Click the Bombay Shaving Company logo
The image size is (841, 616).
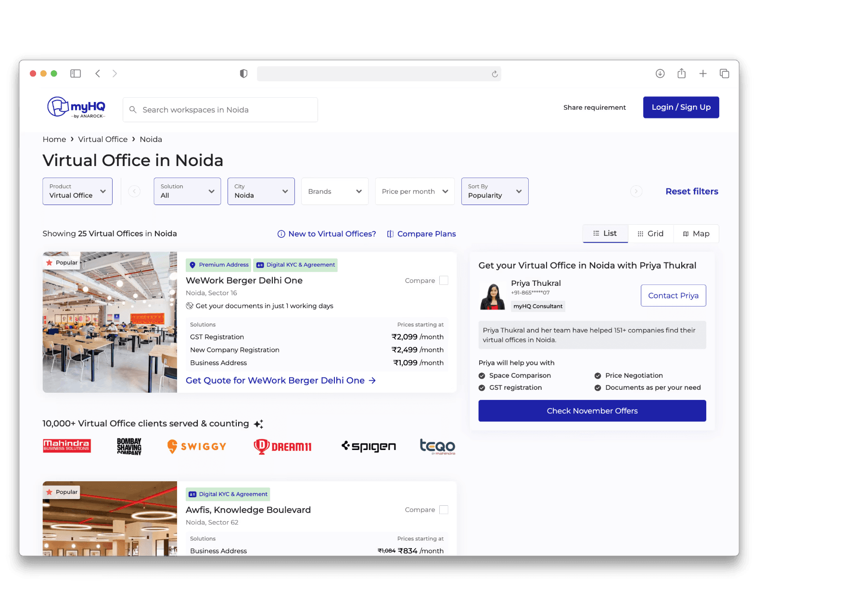129,446
